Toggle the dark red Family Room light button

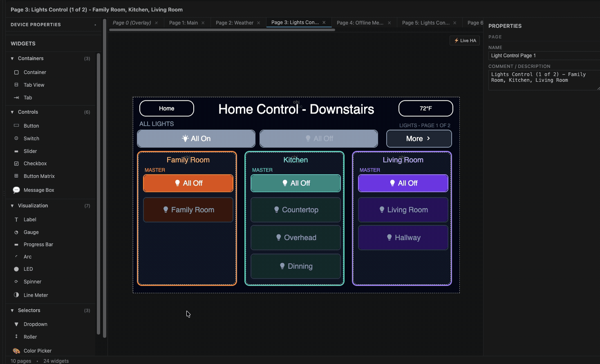tap(188, 210)
